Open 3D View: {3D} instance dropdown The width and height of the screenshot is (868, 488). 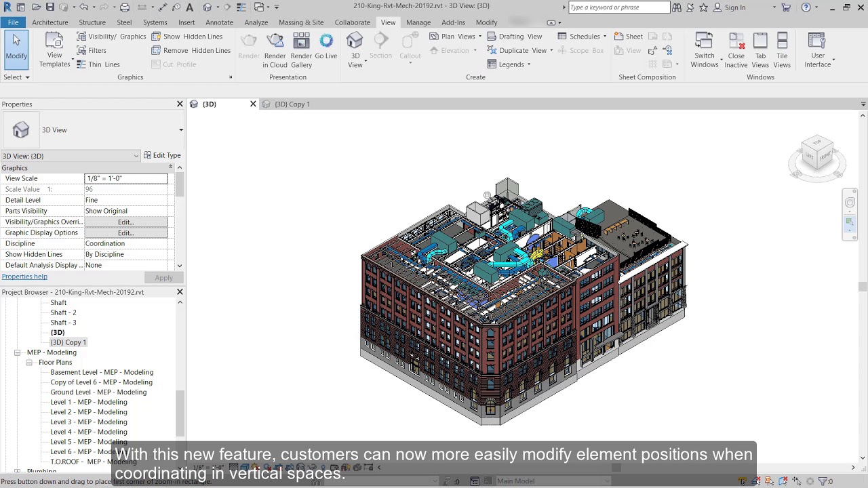pos(71,156)
